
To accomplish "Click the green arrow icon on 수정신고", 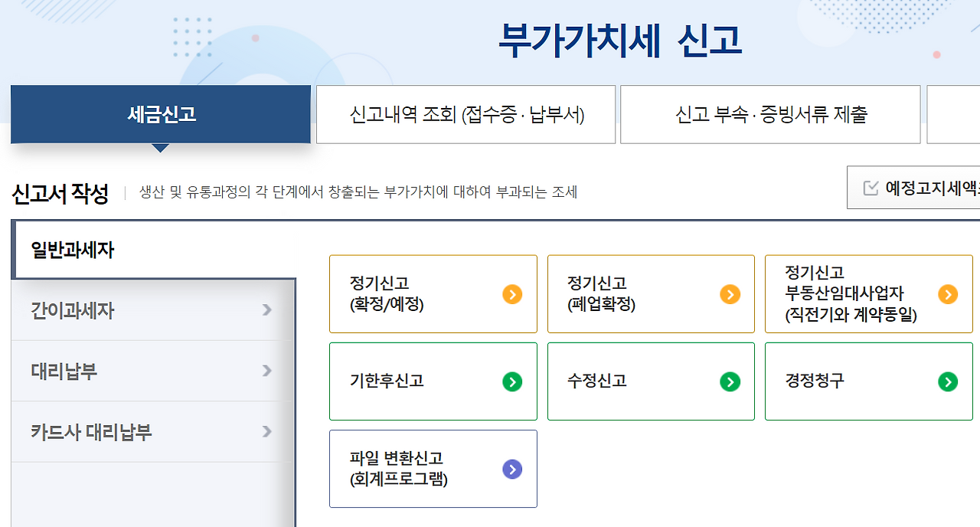I will tap(730, 381).
